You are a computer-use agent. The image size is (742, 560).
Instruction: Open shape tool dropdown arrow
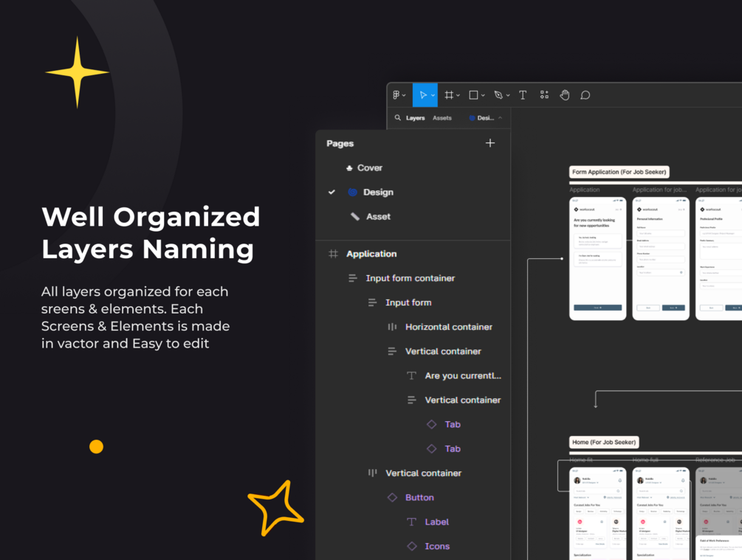(x=483, y=95)
